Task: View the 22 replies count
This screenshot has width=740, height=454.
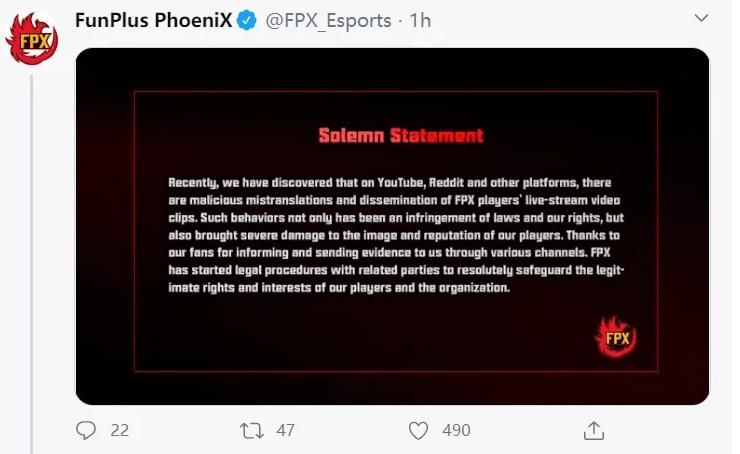Action: 119,430
